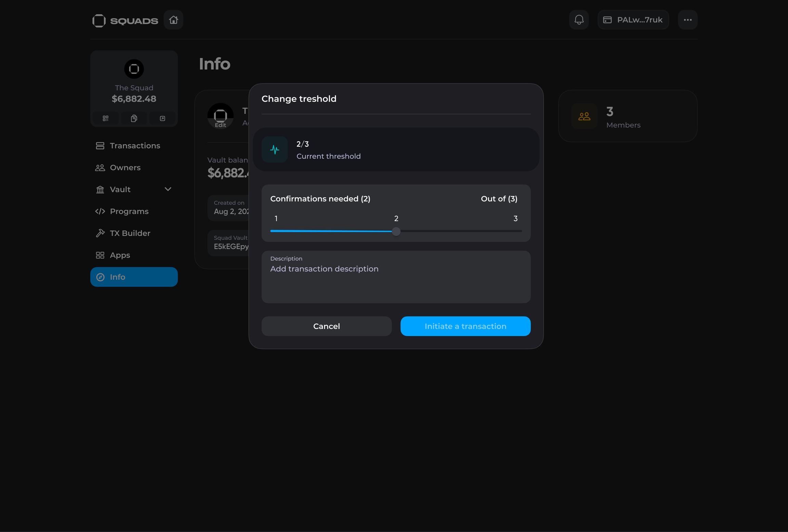Open the Owners page
The image size is (788, 532).
pyautogui.click(x=125, y=168)
